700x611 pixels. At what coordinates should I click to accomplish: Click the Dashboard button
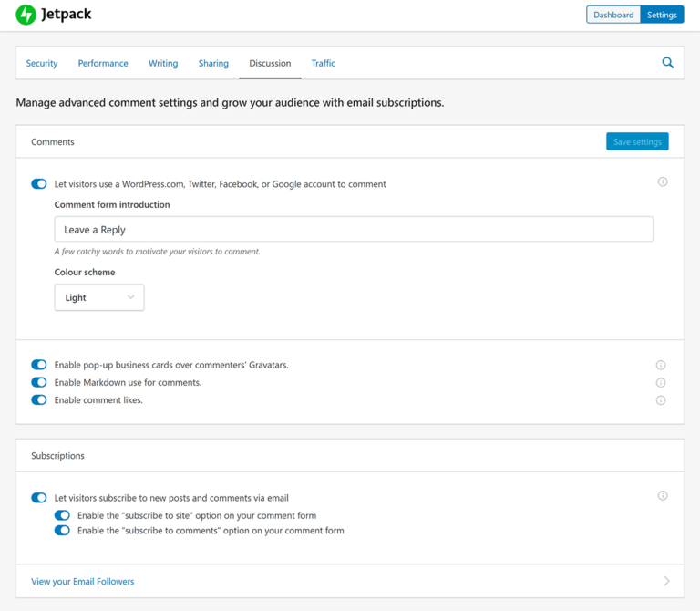click(x=613, y=15)
